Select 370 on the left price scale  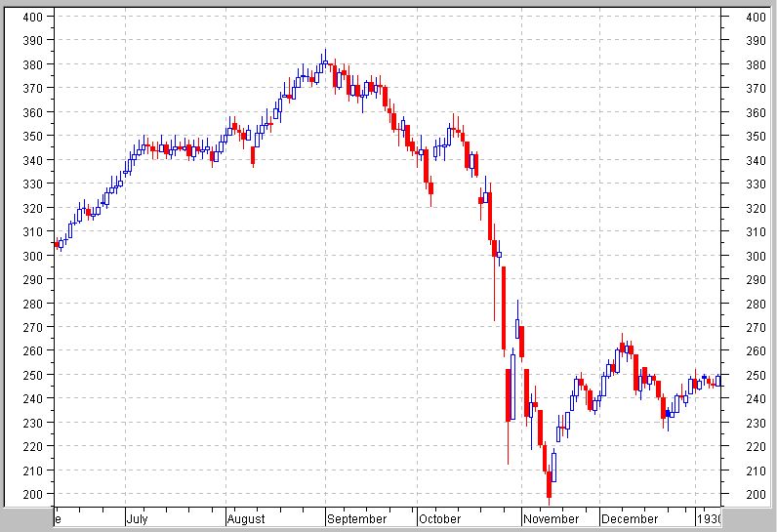33,88
